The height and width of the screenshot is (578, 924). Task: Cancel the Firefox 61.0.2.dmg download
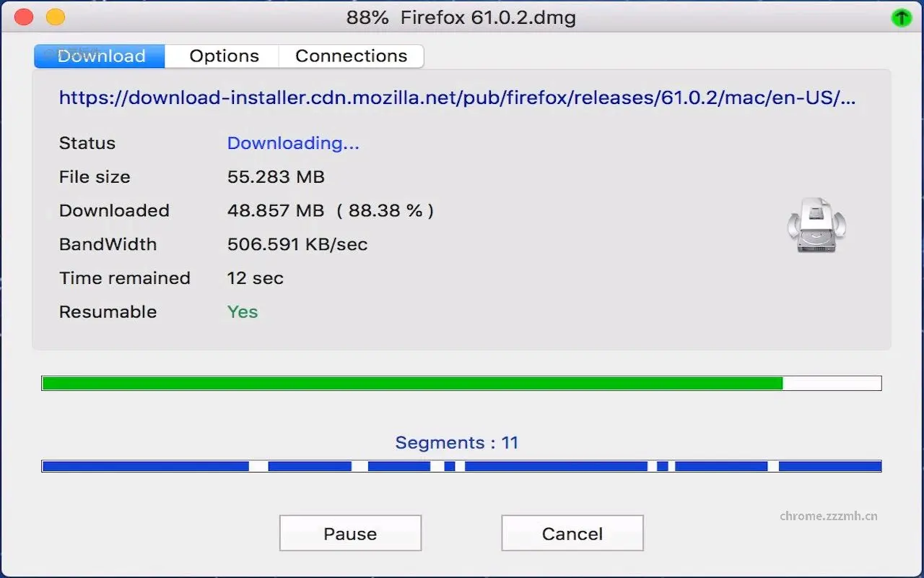(x=572, y=533)
